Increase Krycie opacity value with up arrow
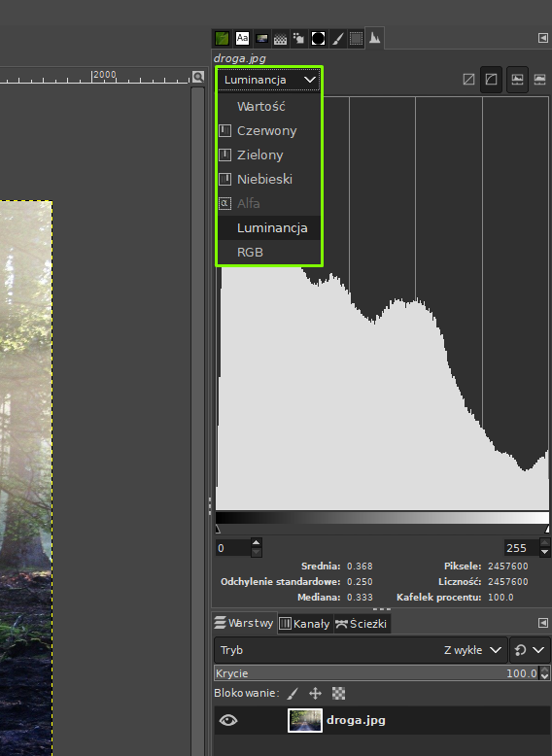552x756 pixels. 545,670
